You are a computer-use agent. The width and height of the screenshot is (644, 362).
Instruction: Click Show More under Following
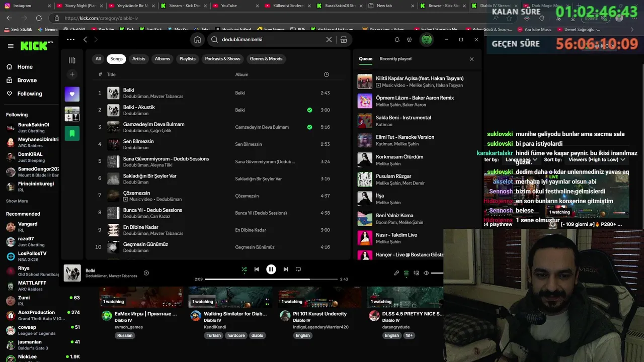17,201
